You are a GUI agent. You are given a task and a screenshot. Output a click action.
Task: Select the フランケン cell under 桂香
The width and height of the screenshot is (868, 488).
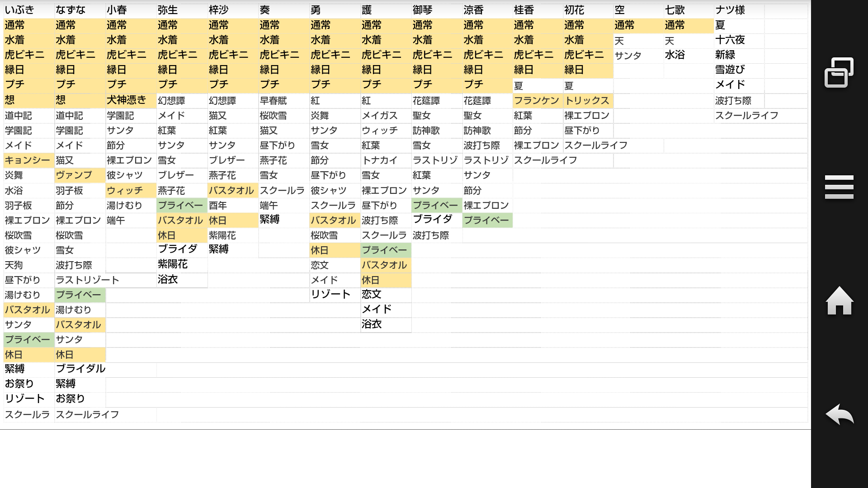coord(537,100)
